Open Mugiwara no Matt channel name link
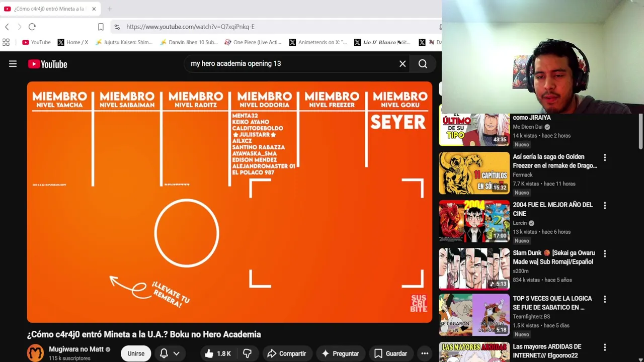 coord(76,349)
